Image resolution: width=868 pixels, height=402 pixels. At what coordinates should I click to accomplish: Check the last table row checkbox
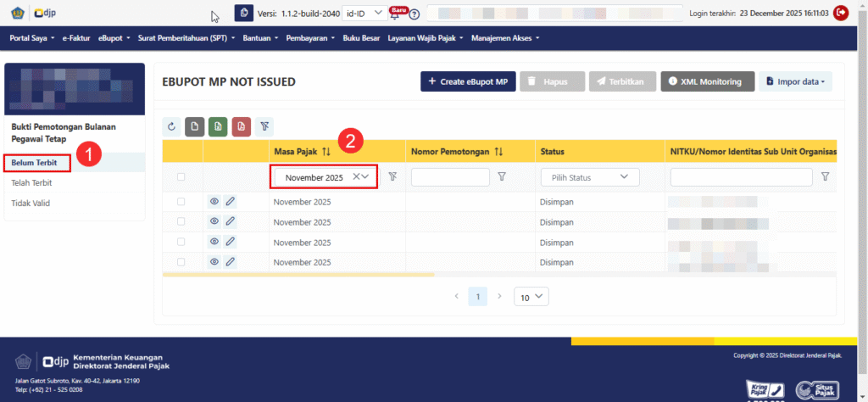point(181,262)
